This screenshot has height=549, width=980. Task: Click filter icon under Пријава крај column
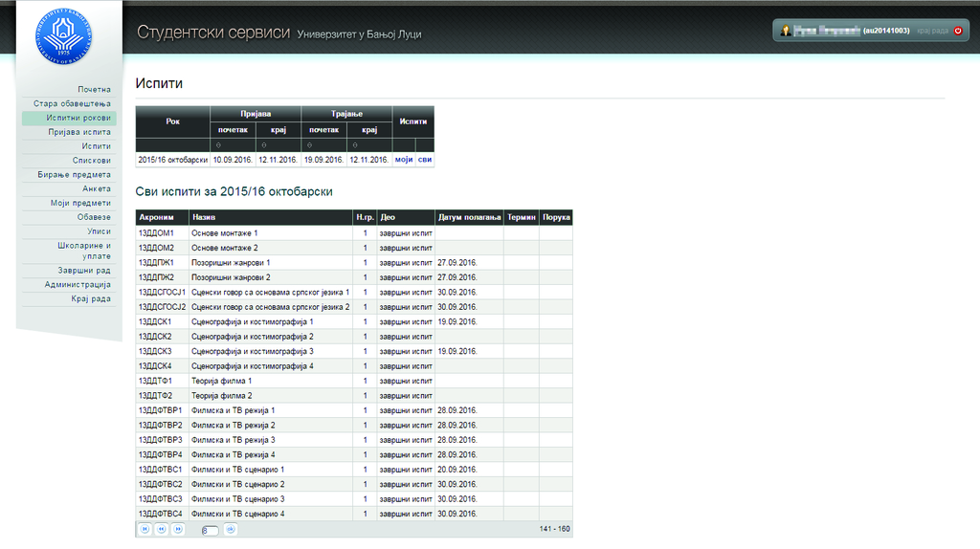point(264,145)
